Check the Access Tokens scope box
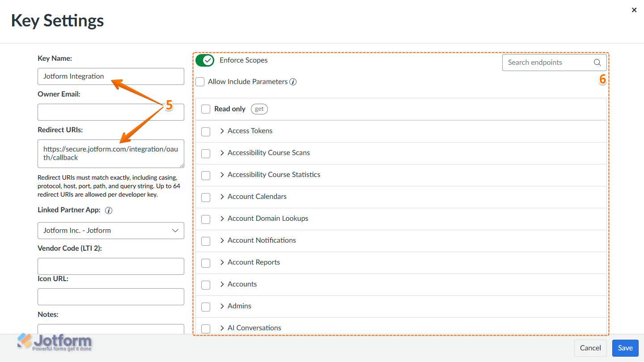644x362 pixels. (x=206, y=131)
